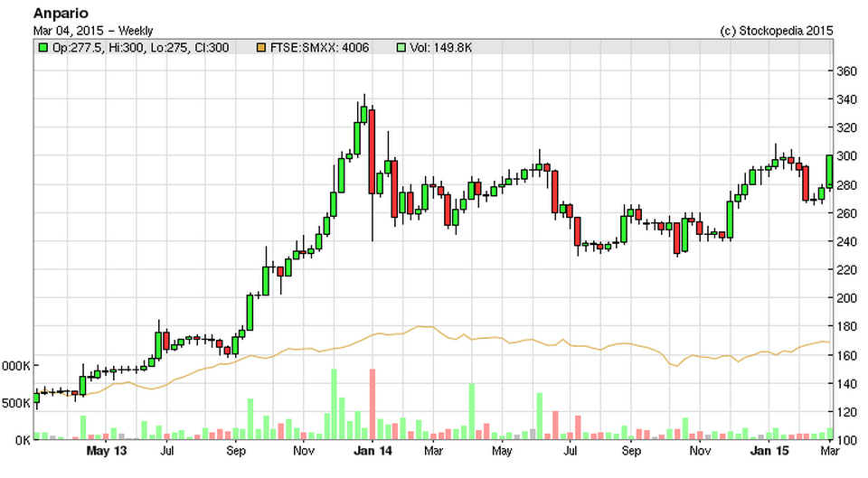Click the tallest red volume bar at Jan 14
The image size is (868, 478).
coord(372,404)
